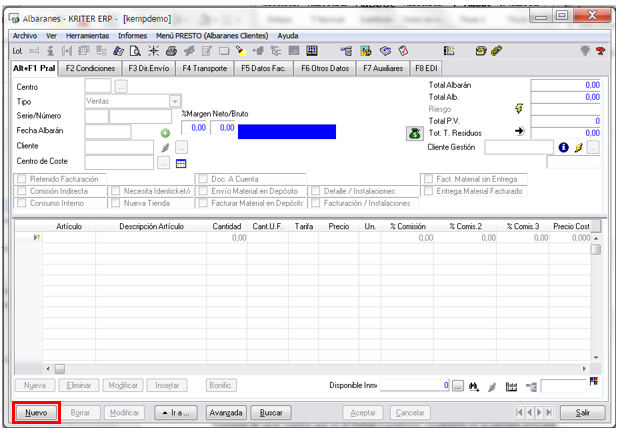Click the Descripción Artículo column header
Image resolution: width=618 pixels, height=431 pixels.
(x=151, y=227)
